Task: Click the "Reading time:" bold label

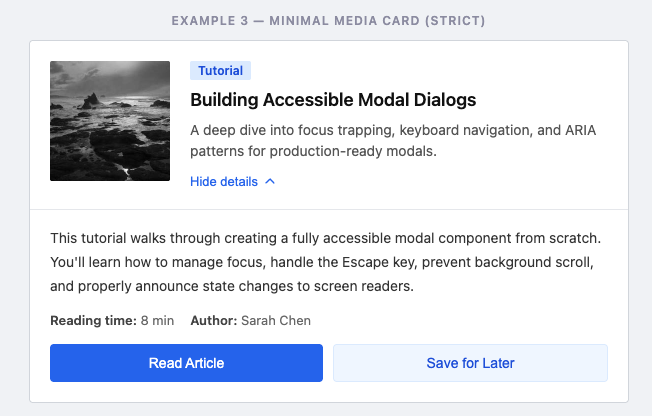Action: [x=93, y=321]
